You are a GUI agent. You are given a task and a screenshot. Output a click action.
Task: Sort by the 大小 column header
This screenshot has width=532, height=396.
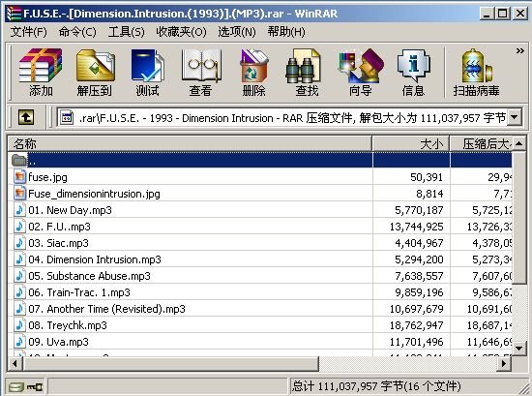(411, 143)
